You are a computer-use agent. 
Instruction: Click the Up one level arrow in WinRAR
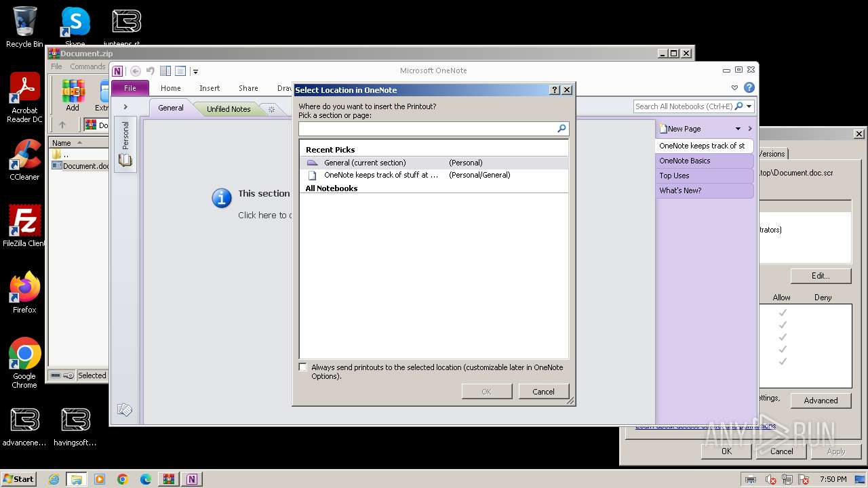coord(62,125)
